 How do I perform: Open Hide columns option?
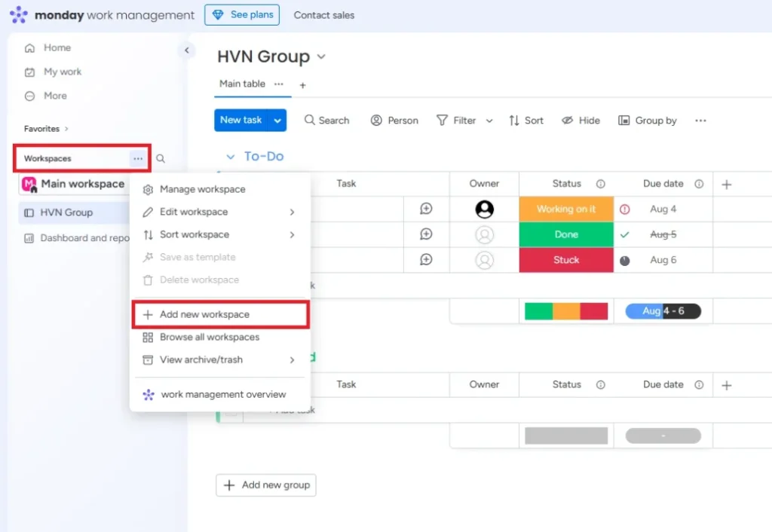[581, 121]
